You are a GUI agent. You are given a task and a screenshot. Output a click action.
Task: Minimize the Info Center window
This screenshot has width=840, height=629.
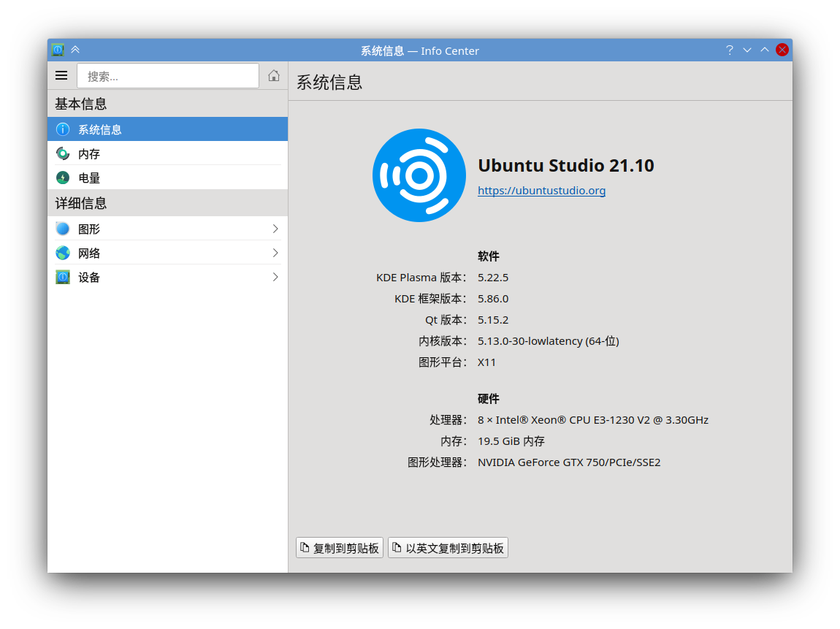(x=747, y=50)
